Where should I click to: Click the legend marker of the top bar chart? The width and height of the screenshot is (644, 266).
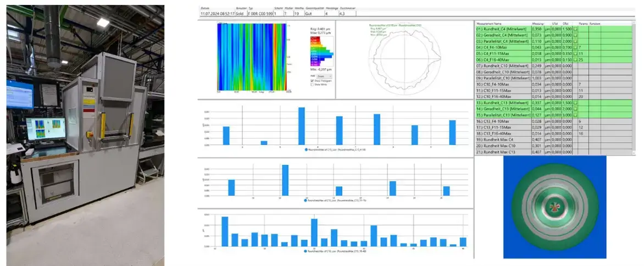coord(307,150)
